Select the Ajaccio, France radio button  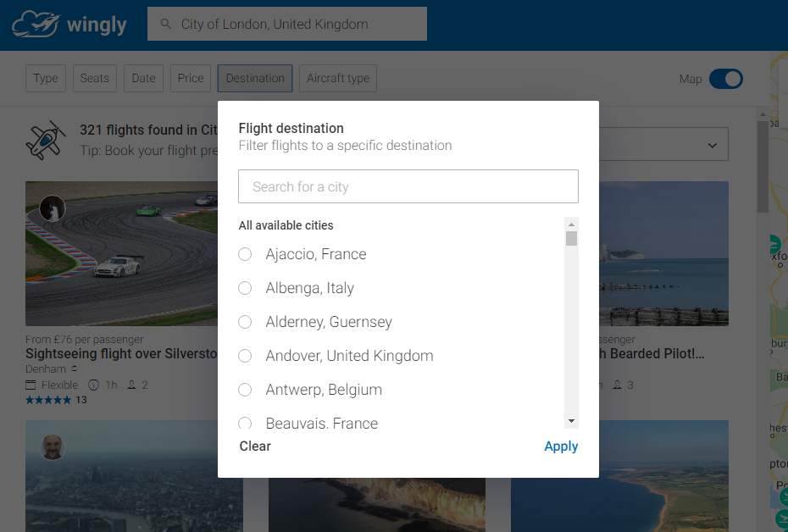coord(245,254)
